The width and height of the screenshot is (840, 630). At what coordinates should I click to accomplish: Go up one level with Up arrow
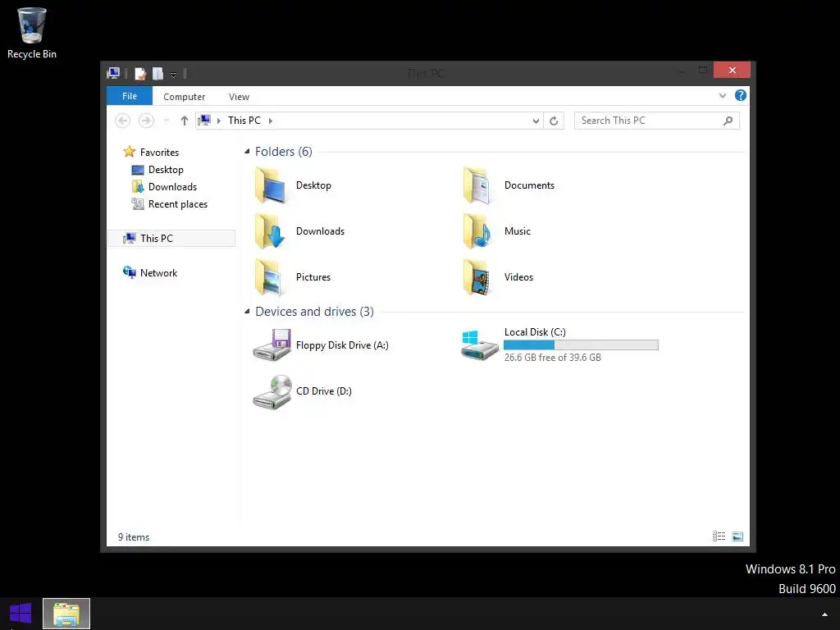(x=185, y=121)
